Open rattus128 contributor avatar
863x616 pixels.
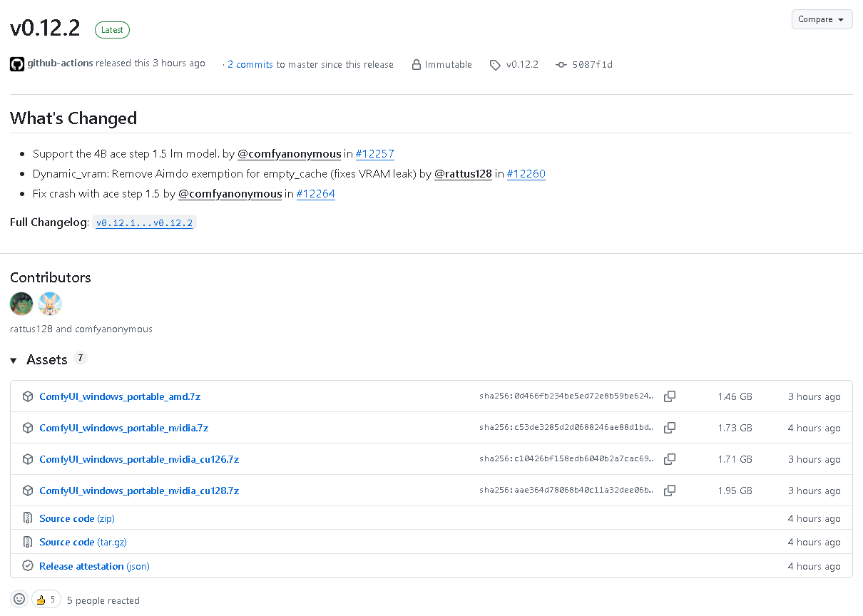coord(21,304)
